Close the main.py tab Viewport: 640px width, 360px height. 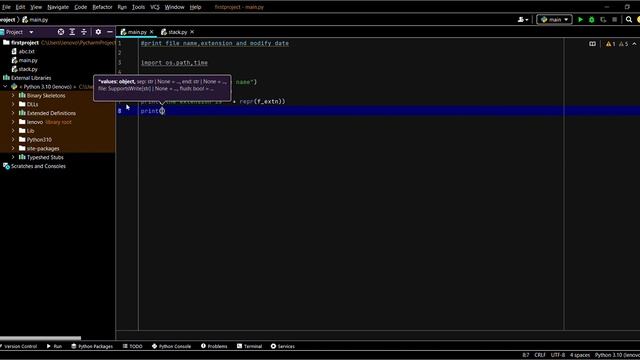pos(151,32)
